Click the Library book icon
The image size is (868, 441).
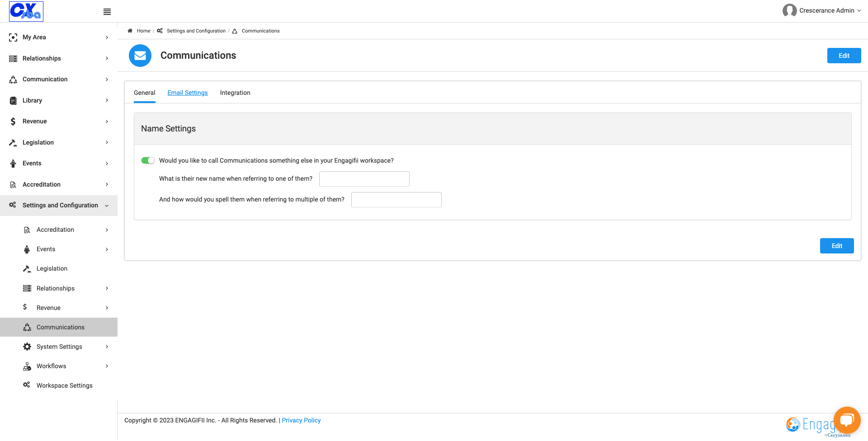pyautogui.click(x=13, y=100)
